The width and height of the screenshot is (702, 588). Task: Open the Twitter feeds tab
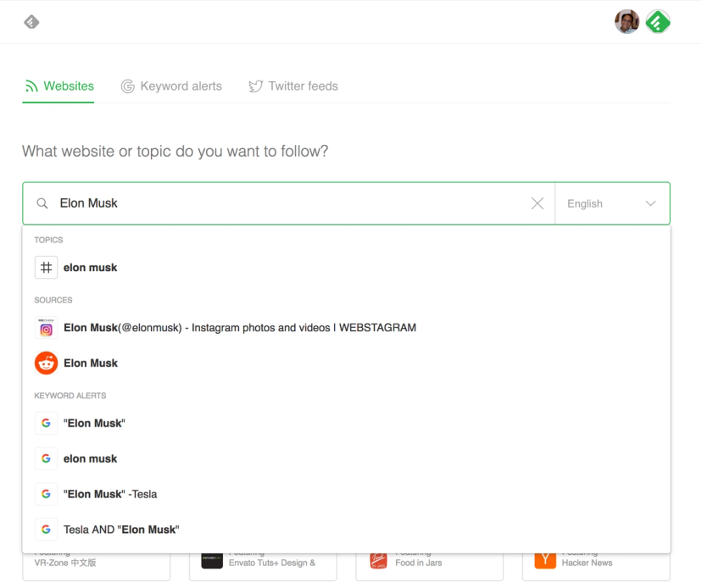292,86
